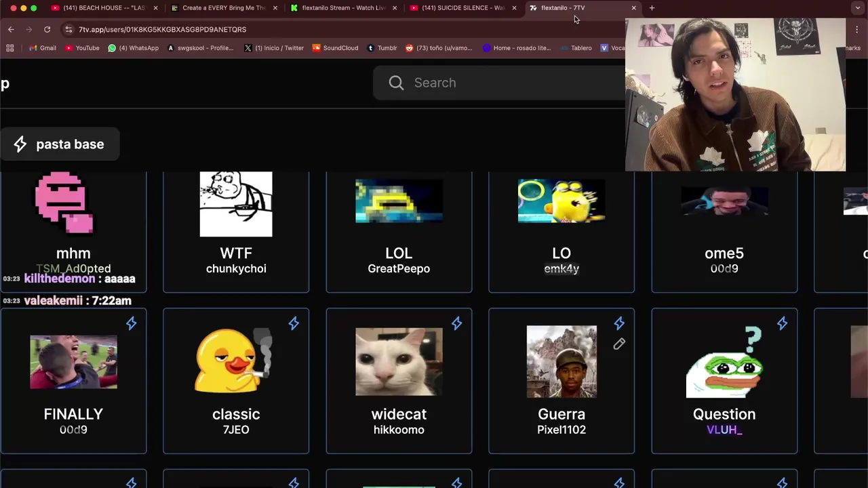Screen dimensions: 868x488
Task: Click the author name hikkoomo
Action: tap(399, 430)
